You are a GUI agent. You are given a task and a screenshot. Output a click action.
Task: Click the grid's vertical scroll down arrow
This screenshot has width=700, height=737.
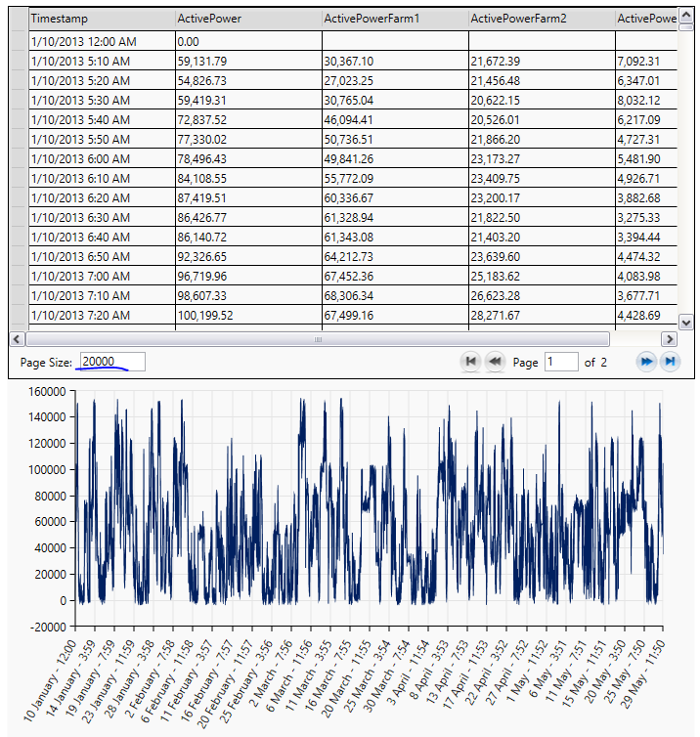(685, 322)
